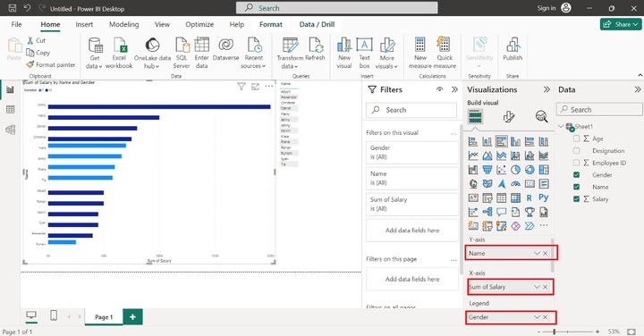Select the funnel chart visual

pyautogui.click(x=487, y=170)
